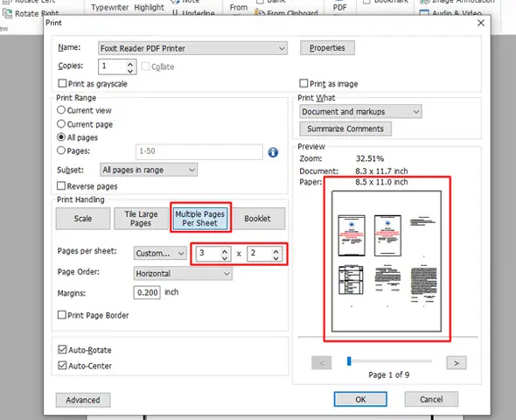Viewport: 516px width, 420px height.
Task: Go to next preview page
Action: 457,363
